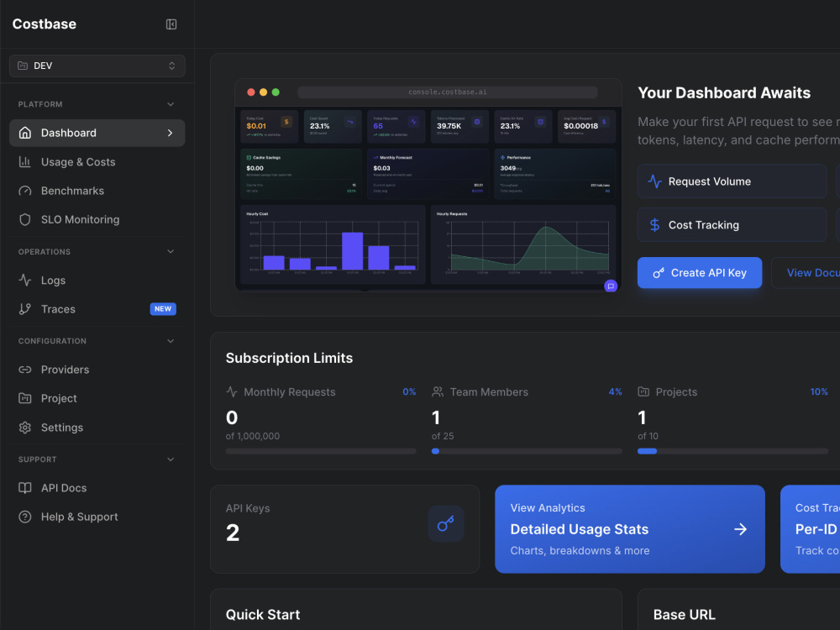
Task: Click the Providers link icon
Action: [x=24, y=370]
